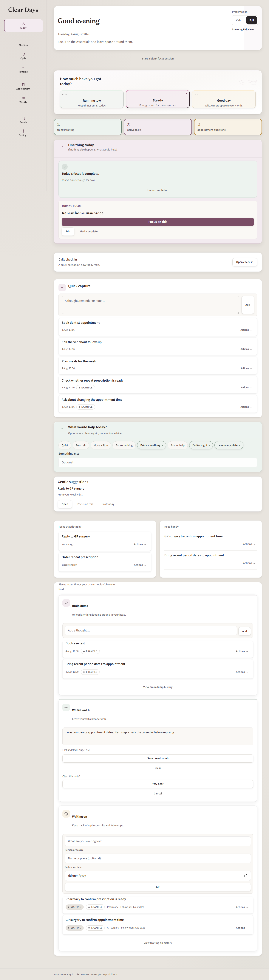Open the active tasks summary card
Viewport: 269px width, 980px height.
[x=158, y=127]
